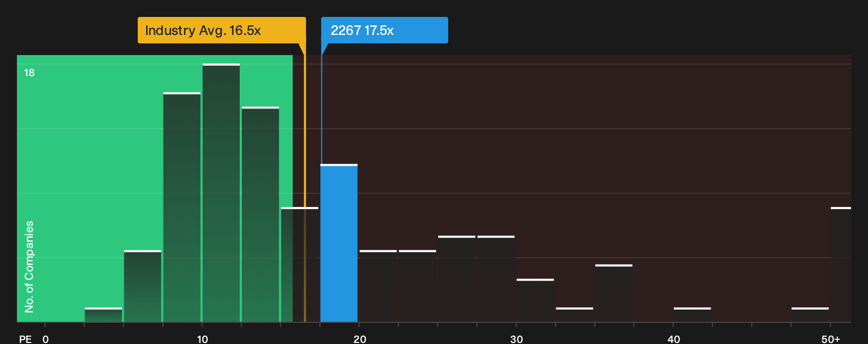
Task: Click the tallest bar near PE 10
Action: [x=221, y=193]
